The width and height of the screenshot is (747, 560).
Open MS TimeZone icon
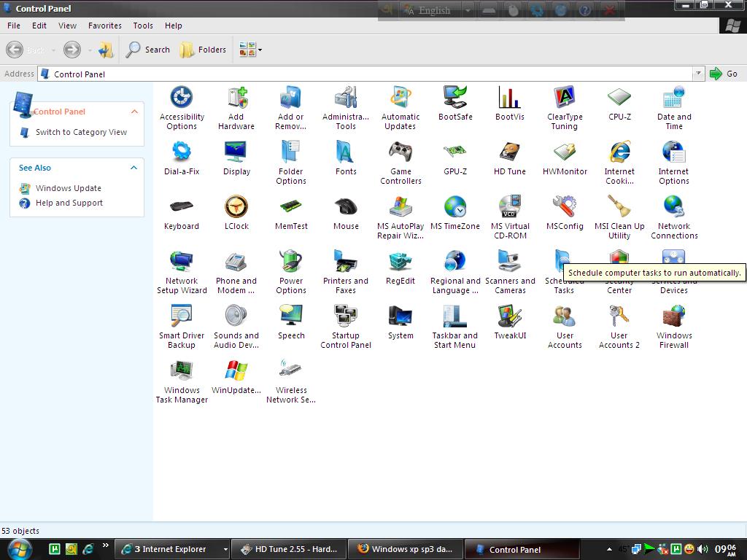pos(455,207)
